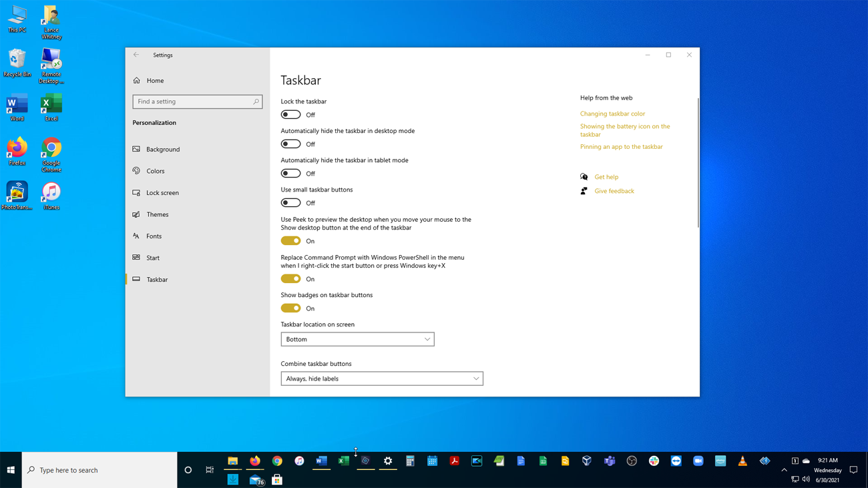This screenshot has width=868, height=488.
Task: Open the Windows Start menu
Action: click(x=11, y=470)
